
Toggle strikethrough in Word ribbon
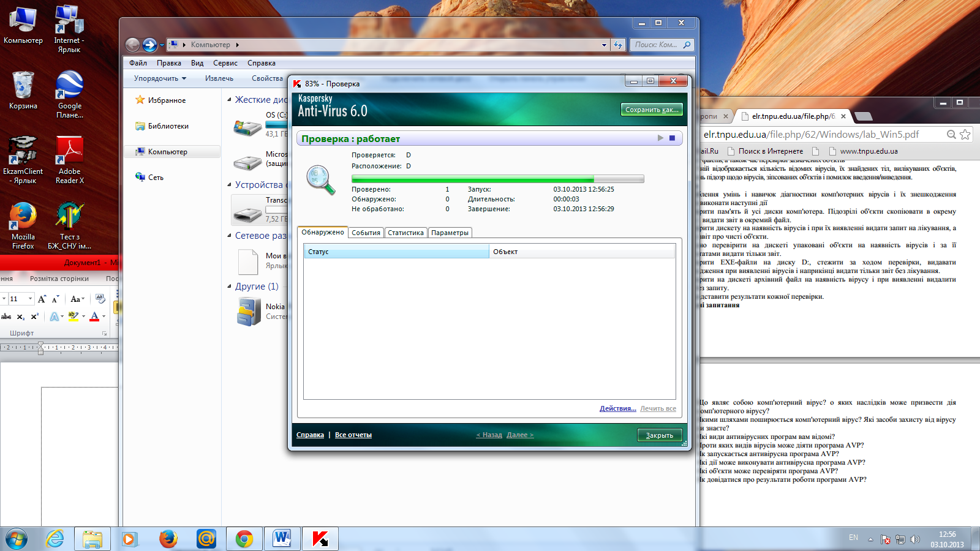coord(6,317)
